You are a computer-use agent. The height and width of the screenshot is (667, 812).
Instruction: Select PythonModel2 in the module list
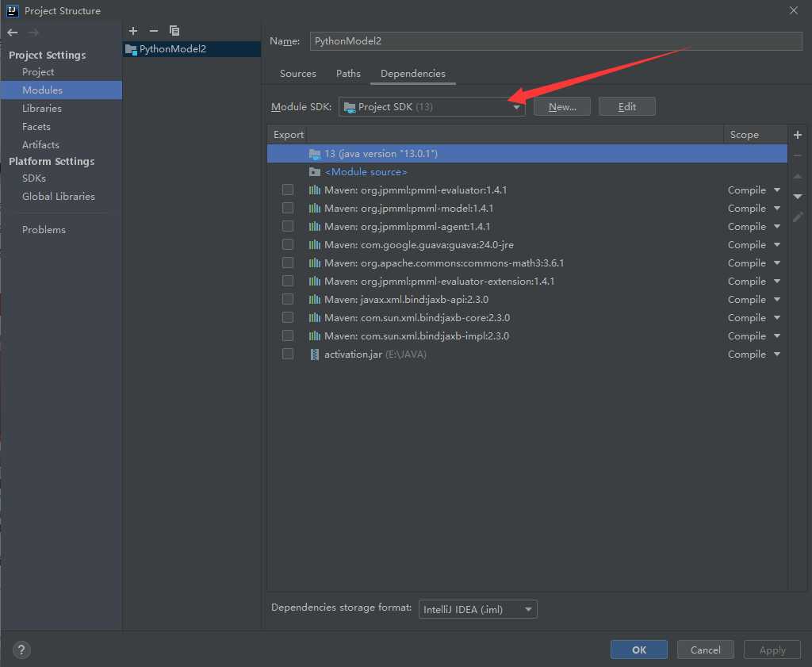tap(192, 49)
